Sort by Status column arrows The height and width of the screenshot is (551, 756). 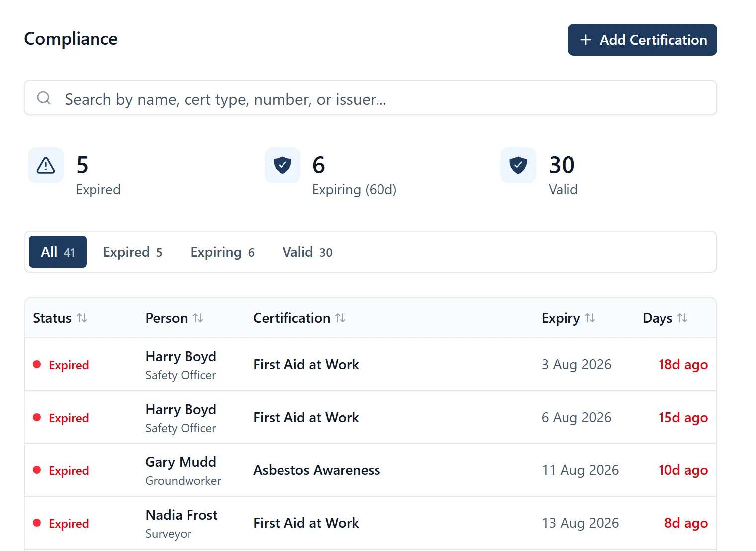82,318
